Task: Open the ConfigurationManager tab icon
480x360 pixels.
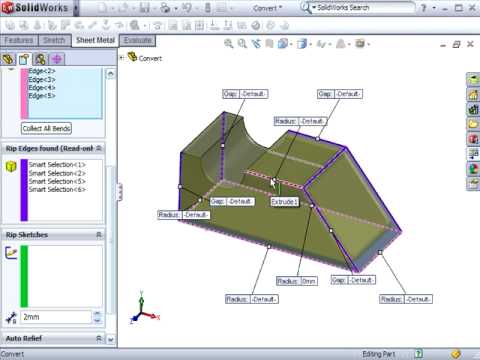Action: point(40,59)
